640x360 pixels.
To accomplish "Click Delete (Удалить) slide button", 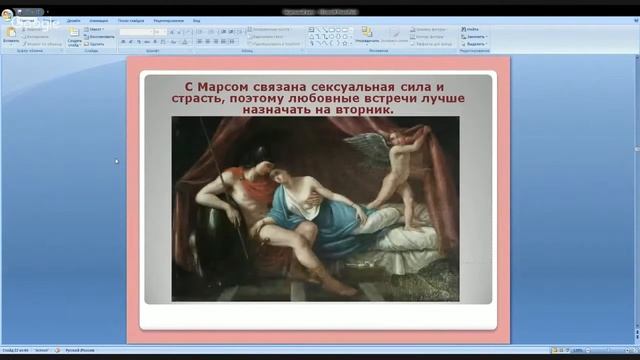I will point(94,44).
